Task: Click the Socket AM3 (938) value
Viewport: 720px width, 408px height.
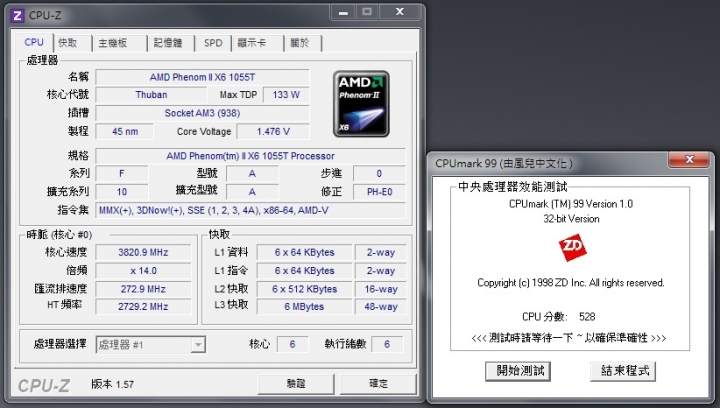Action: point(202,113)
